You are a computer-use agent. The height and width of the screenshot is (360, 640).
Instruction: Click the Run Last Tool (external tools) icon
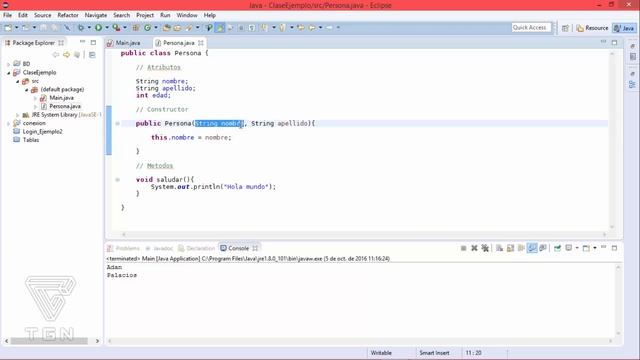click(x=116, y=27)
